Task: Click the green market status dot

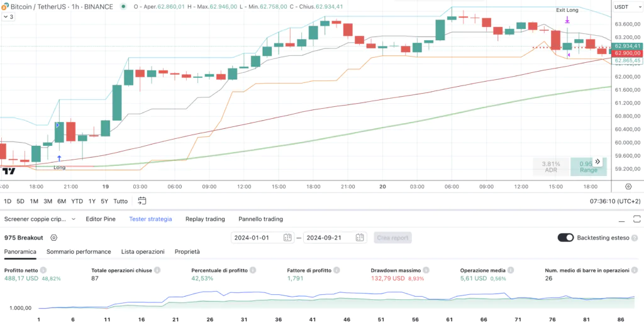Action: [124, 6]
